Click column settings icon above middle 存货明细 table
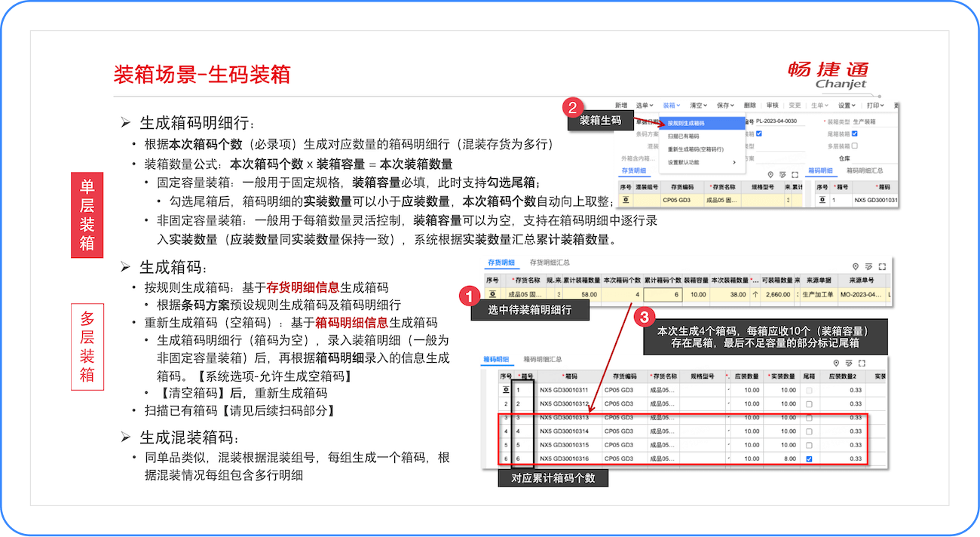Screen dimensions: 980x537 [x=868, y=266]
